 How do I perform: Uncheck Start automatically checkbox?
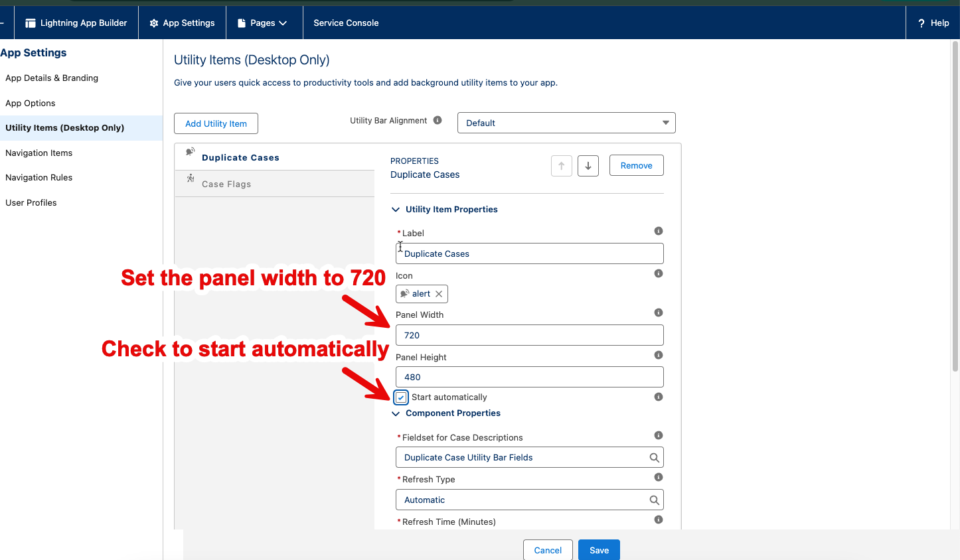click(x=401, y=397)
